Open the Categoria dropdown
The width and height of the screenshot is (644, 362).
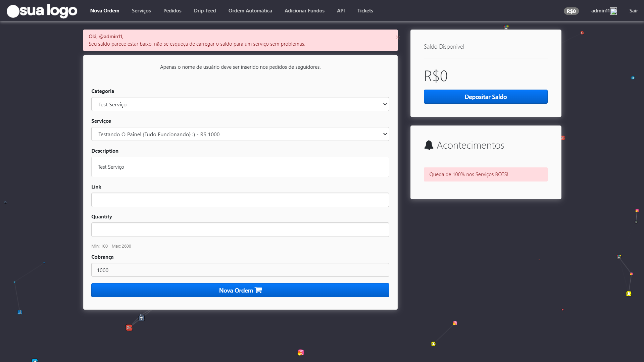[x=240, y=104]
